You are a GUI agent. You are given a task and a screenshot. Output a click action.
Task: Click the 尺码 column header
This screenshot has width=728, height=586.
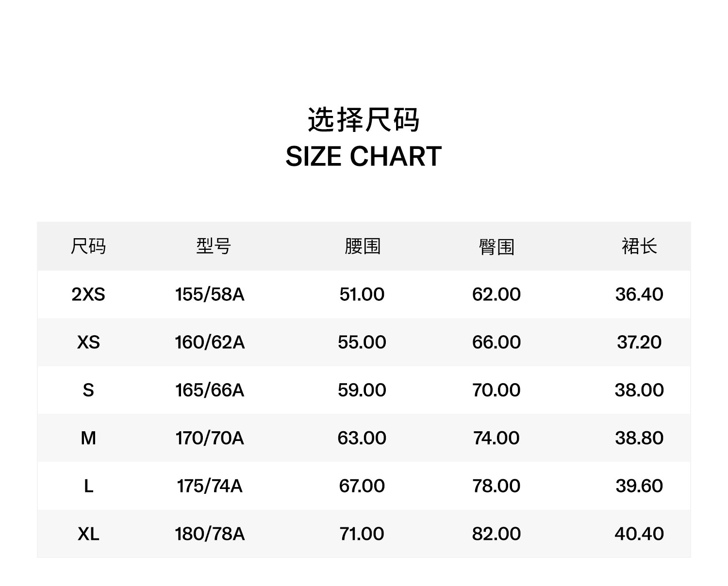(88, 246)
